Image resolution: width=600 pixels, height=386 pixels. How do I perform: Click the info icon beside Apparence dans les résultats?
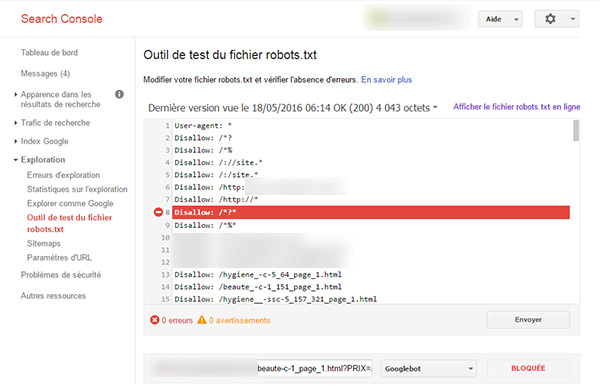point(119,94)
